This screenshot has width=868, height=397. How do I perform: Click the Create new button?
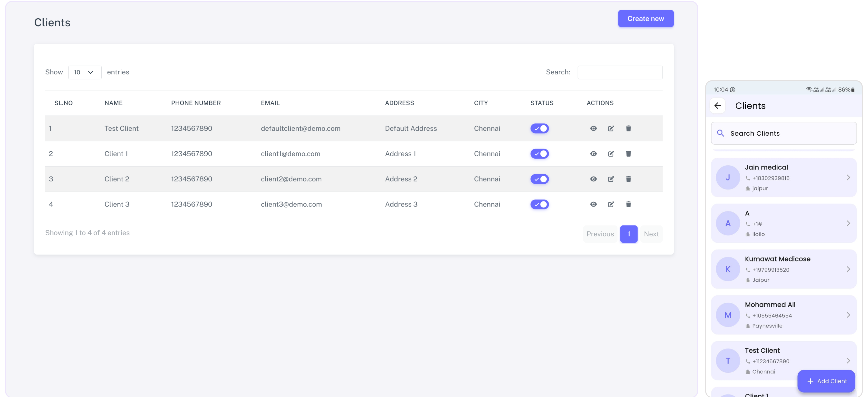point(646,19)
